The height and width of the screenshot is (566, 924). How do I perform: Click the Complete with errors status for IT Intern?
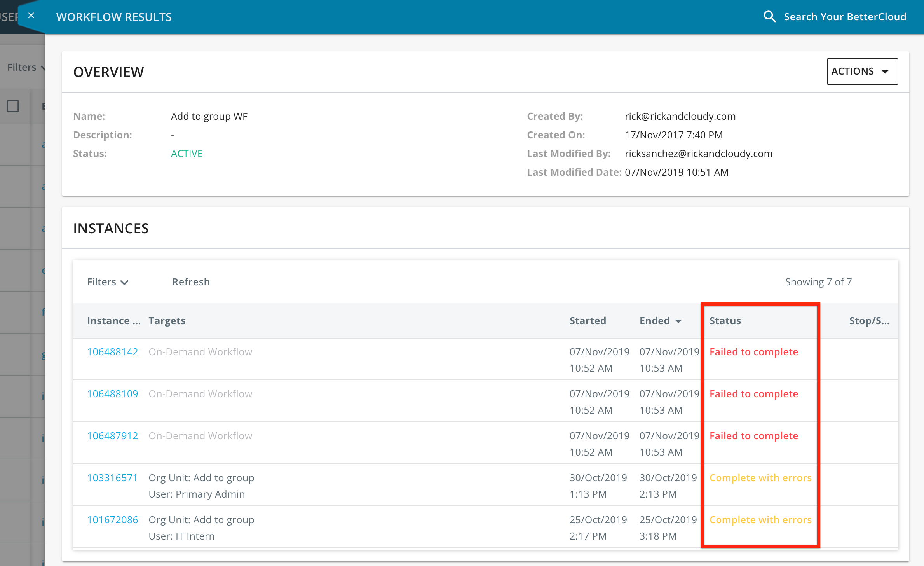pos(760,519)
